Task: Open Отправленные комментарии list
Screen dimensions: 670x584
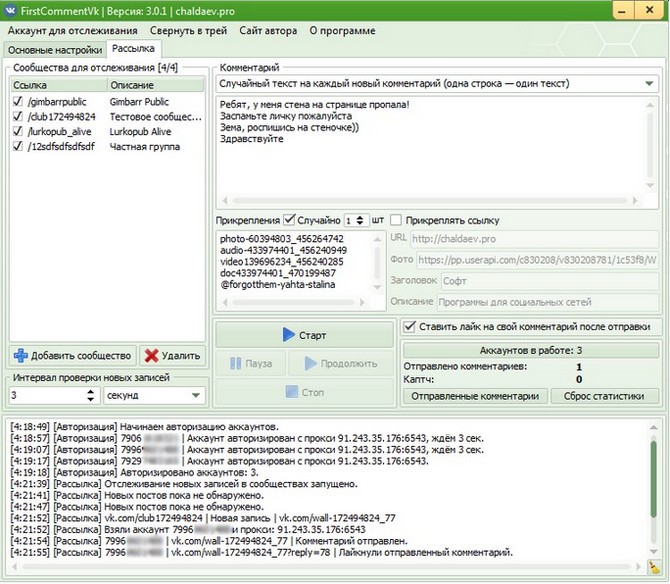Action: pos(475,396)
